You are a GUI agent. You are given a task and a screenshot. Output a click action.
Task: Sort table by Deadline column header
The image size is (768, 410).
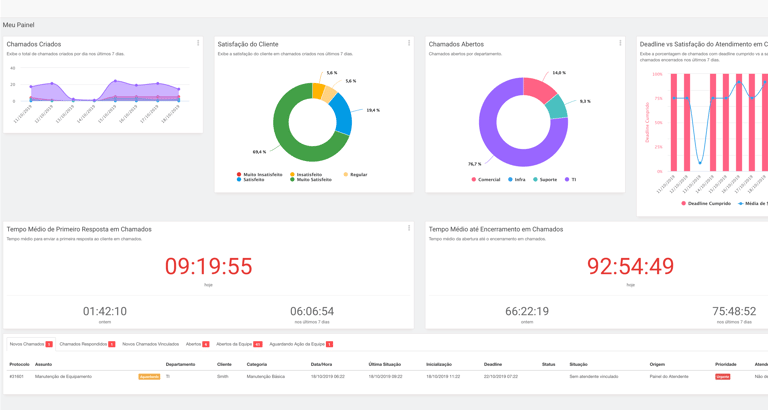click(493, 364)
